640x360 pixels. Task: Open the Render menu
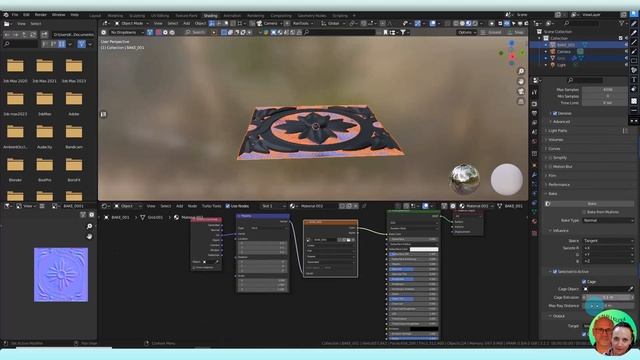[x=41, y=15]
